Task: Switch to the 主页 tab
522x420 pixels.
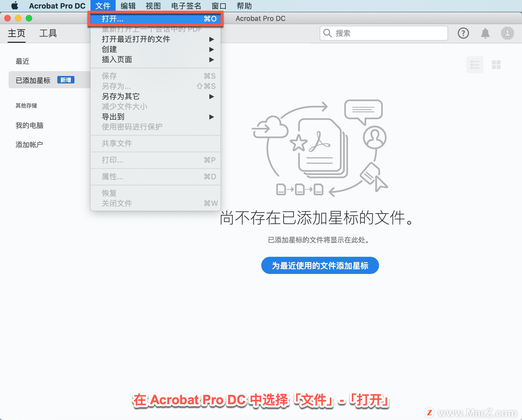Action: coord(16,33)
